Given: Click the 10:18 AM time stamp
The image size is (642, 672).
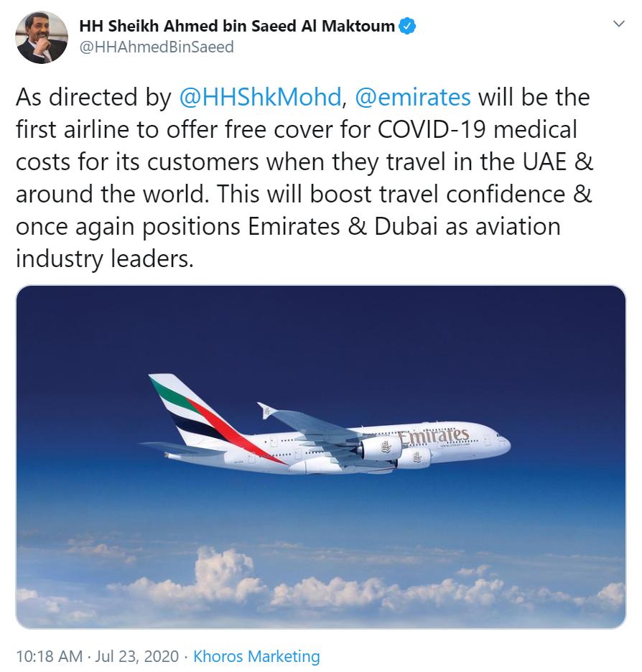Looking at the screenshot, I should [50, 657].
